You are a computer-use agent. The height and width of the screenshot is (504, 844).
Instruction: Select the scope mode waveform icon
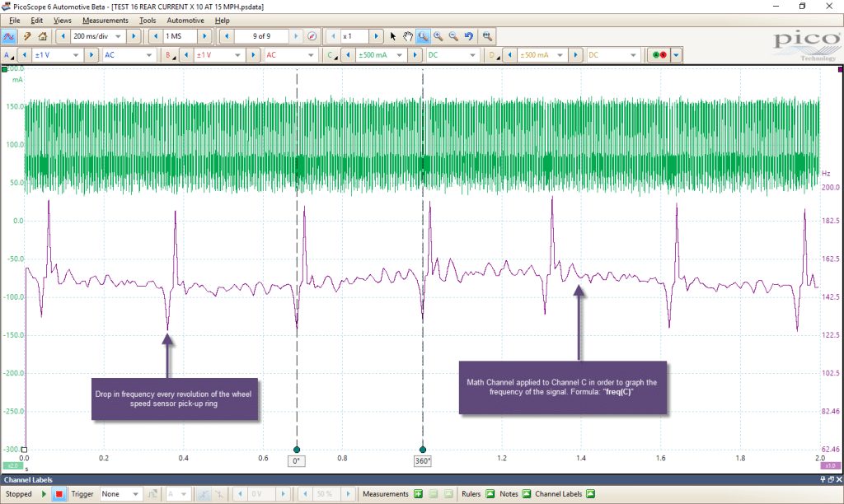8,36
